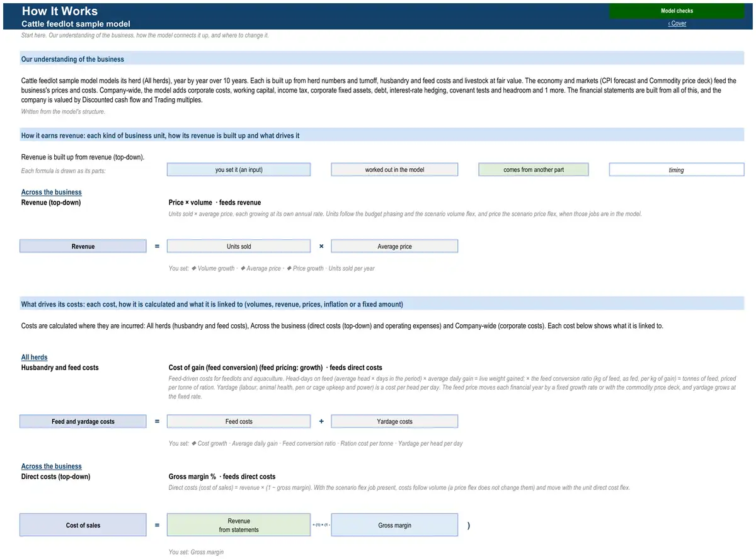
Task: Click the Across the business link above Direct costs
Action: [52, 466]
